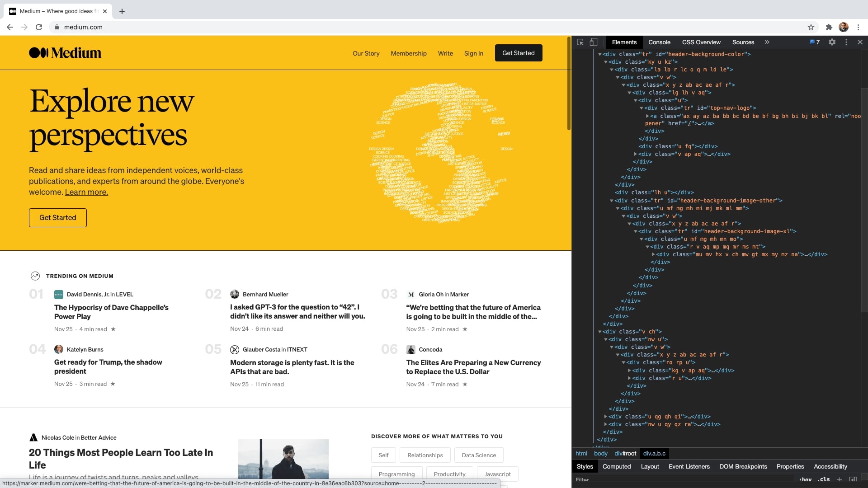868x488 pixels.
Task: Click the outlined Get Started hero button
Action: coord(58,218)
